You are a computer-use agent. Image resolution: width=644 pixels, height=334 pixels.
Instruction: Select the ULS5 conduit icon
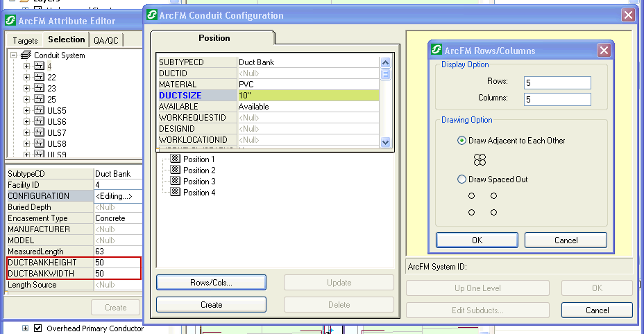(x=40, y=111)
